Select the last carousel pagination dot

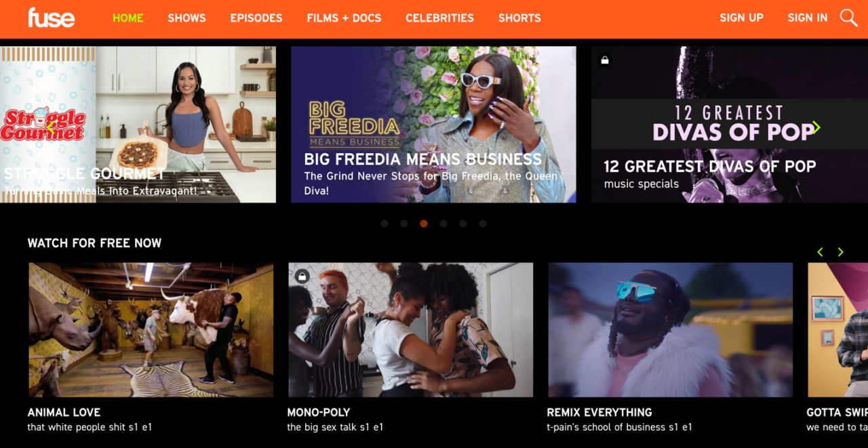[483, 224]
